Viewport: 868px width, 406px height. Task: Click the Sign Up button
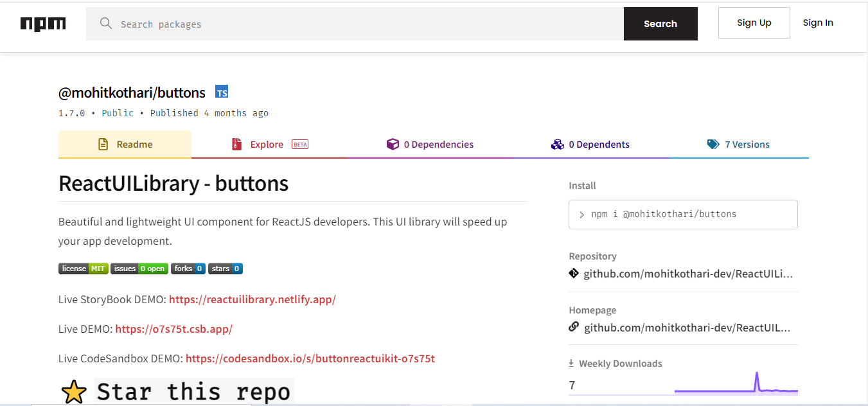click(754, 22)
